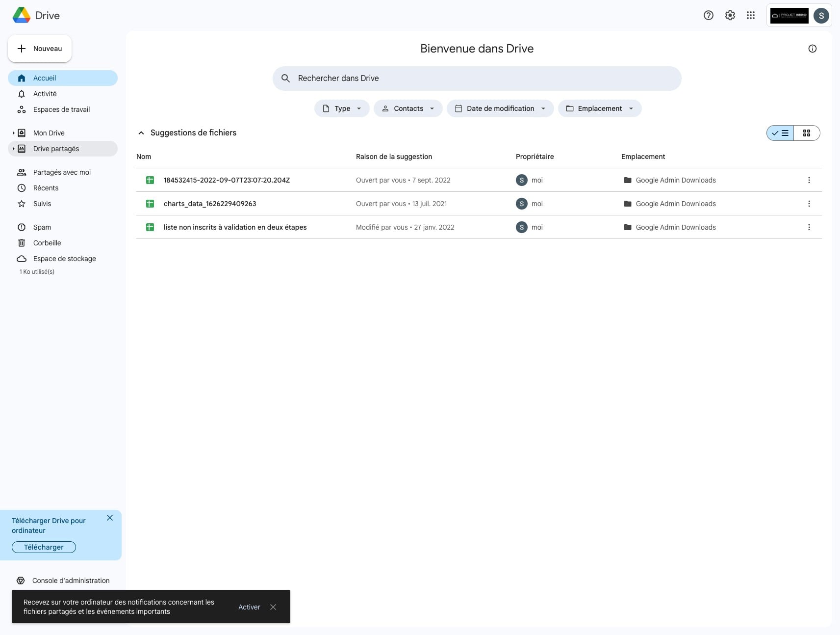Click the Rechercher dans Drive search field

click(x=476, y=79)
